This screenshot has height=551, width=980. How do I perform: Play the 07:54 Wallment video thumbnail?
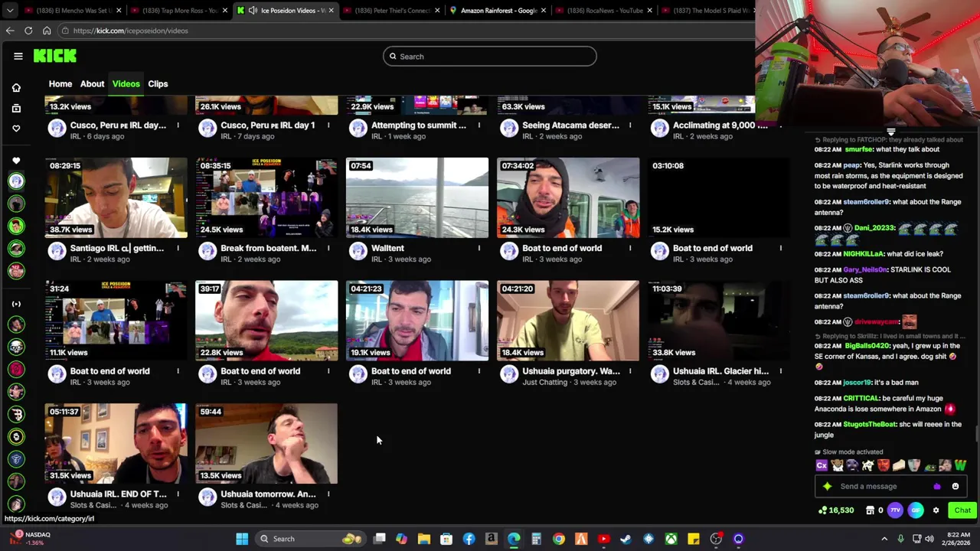click(x=417, y=197)
